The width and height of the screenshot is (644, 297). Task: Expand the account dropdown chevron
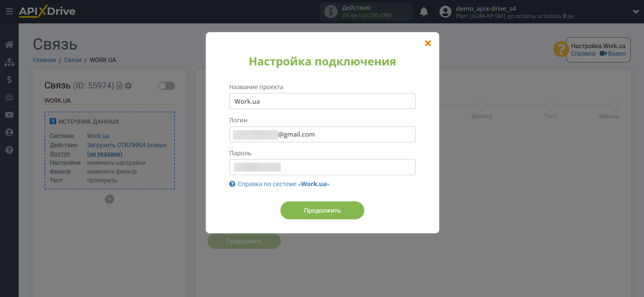pos(636,12)
